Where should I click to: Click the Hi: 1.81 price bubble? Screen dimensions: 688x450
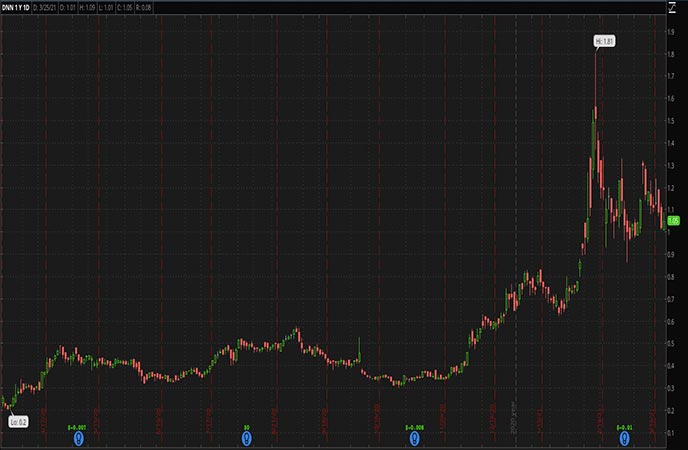pyautogui.click(x=604, y=41)
